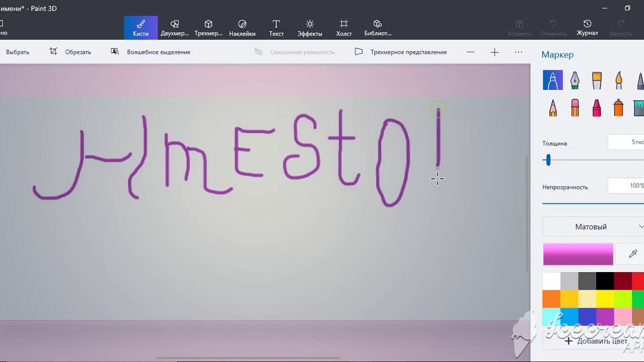Open the eyedropper color picker
The height and width of the screenshot is (362, 644).
632,254
